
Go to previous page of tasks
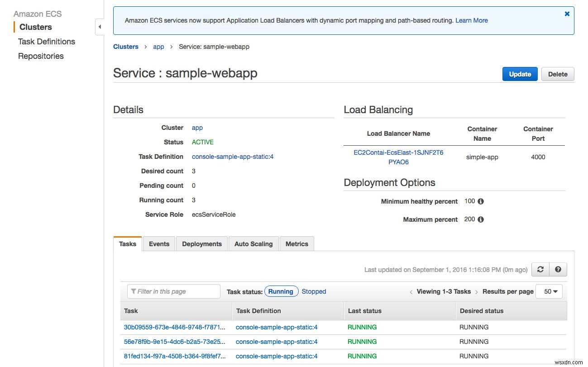411,291
